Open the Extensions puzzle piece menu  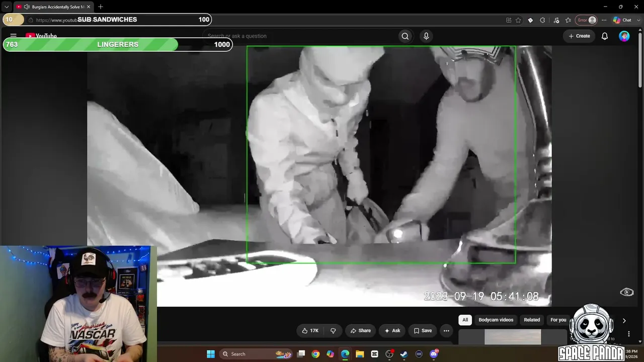pyautogui.click(x=542, y=20)
